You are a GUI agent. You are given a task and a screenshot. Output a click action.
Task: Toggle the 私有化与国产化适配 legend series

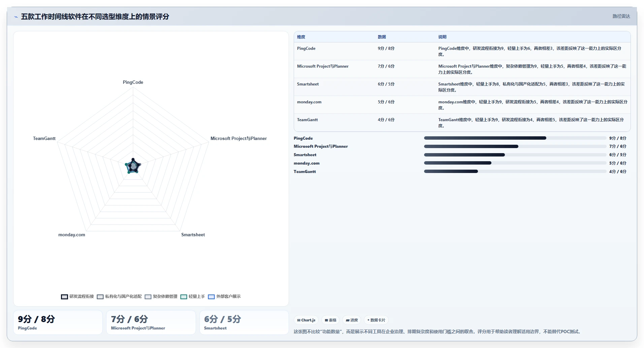point(119,297)
